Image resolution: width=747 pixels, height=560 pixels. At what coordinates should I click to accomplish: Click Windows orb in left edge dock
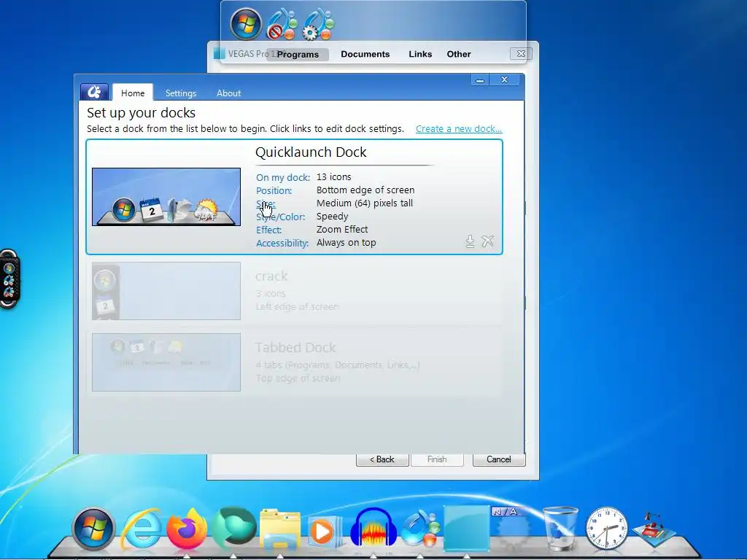[9, 268]
